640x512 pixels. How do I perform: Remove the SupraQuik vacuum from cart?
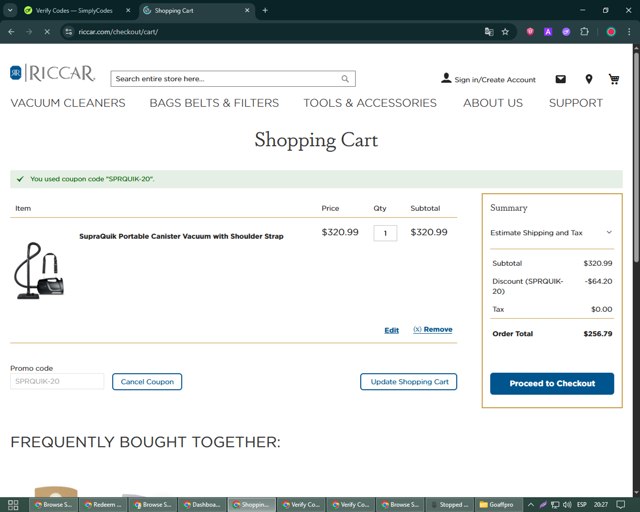coord(433,329)
